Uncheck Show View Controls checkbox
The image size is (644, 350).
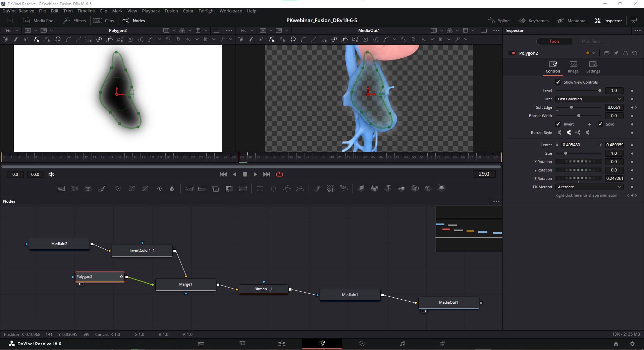pos(558,82)
